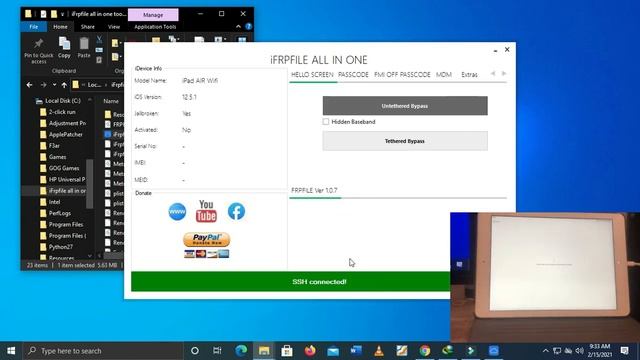Viewport: 640px width, 360px height.
Task: Select the Games folder in the tree
Action: [58, 157]
